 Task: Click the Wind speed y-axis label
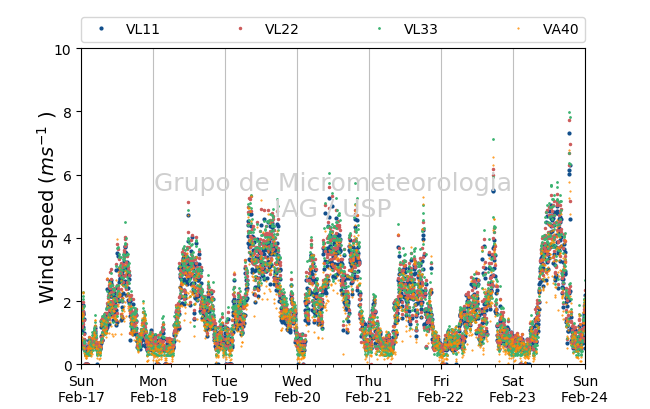point(47,207)
